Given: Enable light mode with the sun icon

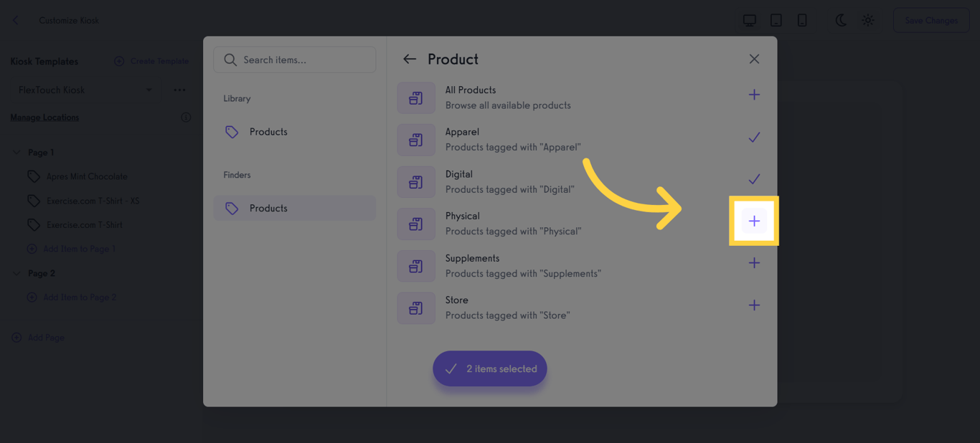Looking at the screenshot, I should point(867,20).
